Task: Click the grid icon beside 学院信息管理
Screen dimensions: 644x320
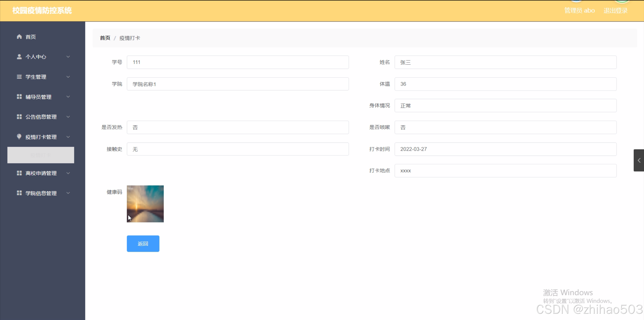Action: click(x=19, y=193)
